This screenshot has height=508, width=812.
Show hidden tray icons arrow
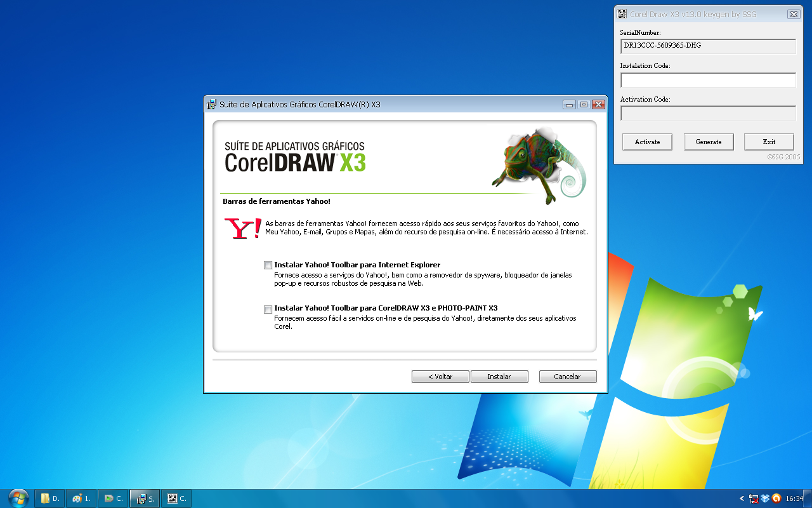click(742, 498)
